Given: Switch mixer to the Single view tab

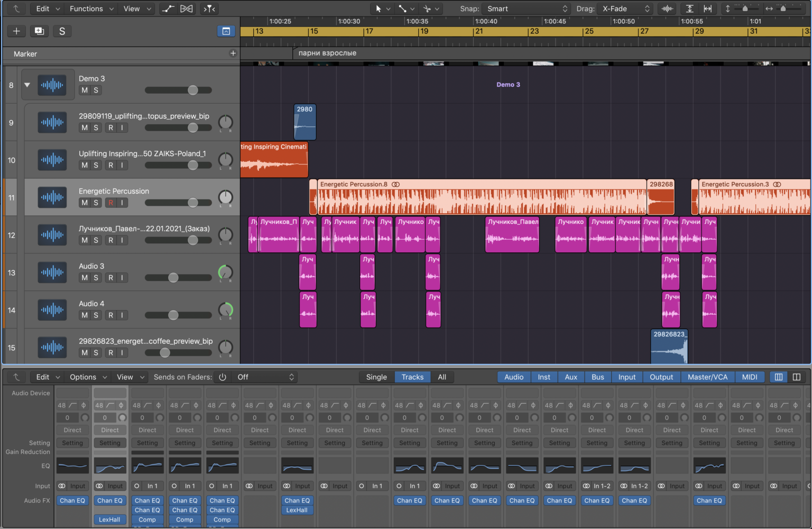Looking at the screenshot, I should pos(376,377).
